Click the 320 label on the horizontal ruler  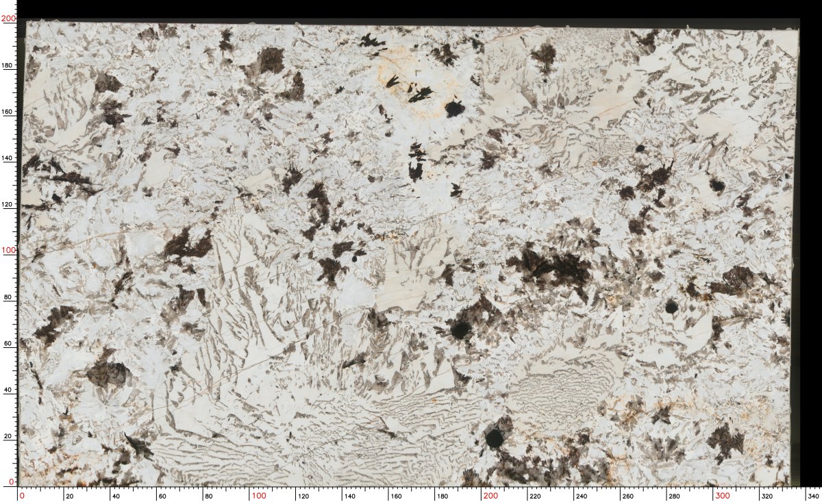768,496
